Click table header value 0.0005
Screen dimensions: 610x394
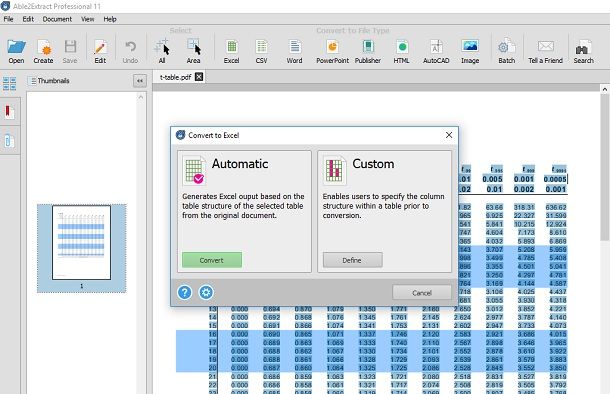coord(555,179)
